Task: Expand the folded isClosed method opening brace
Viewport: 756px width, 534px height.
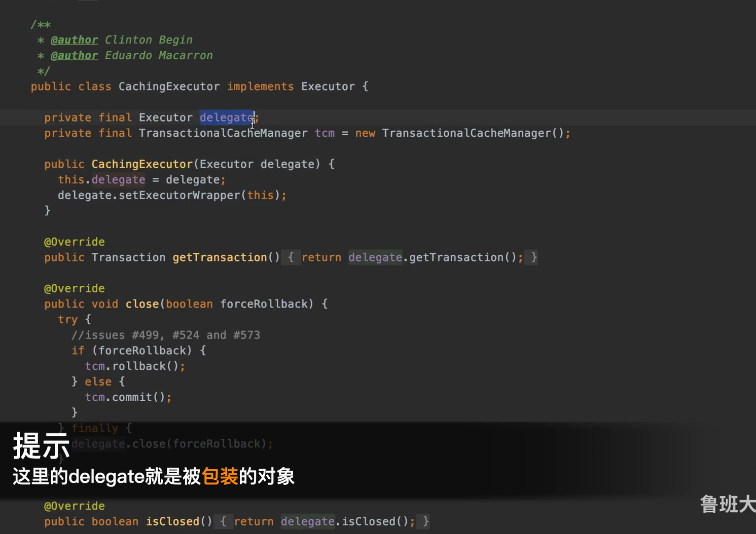Action: (223, 521)
